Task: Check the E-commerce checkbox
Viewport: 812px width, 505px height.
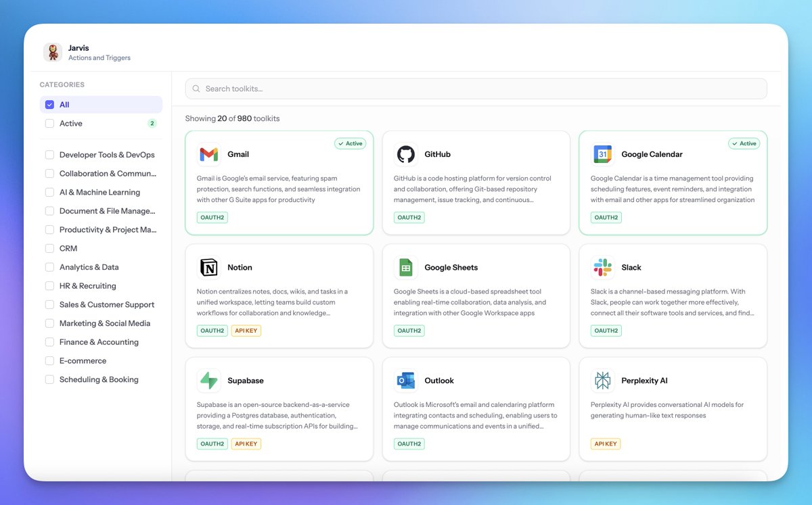Action: [49, 361]
